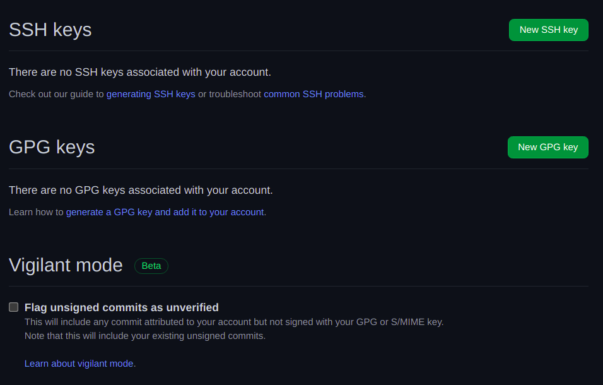Select the Vigilant mode heading
Screen dimensions: 603x385
click(66, 265)
